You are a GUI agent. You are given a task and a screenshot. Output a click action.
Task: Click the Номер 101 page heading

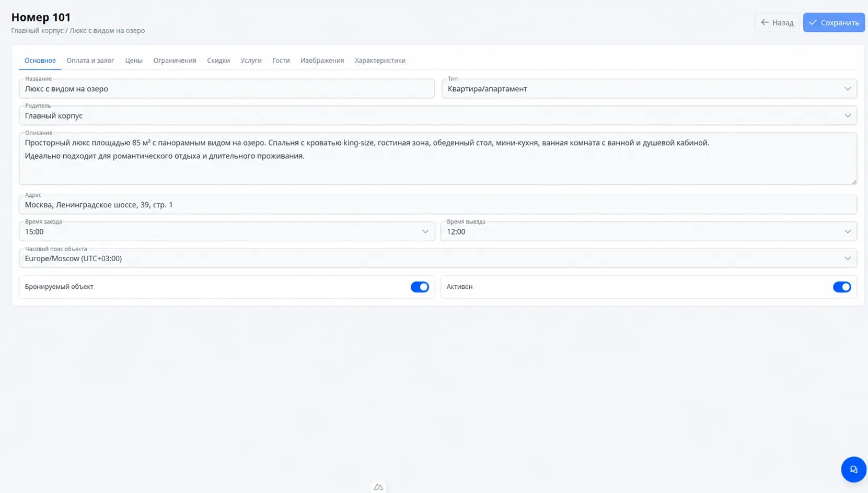pos(41,17)
